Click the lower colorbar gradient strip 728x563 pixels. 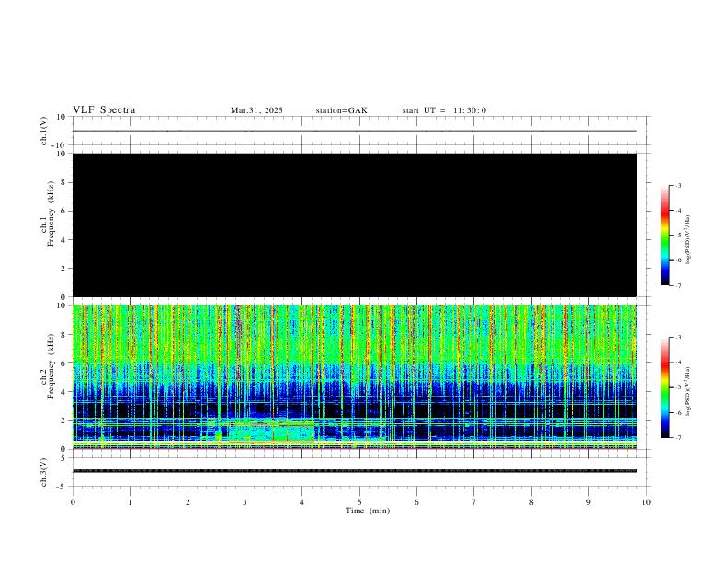click(665, 387)
